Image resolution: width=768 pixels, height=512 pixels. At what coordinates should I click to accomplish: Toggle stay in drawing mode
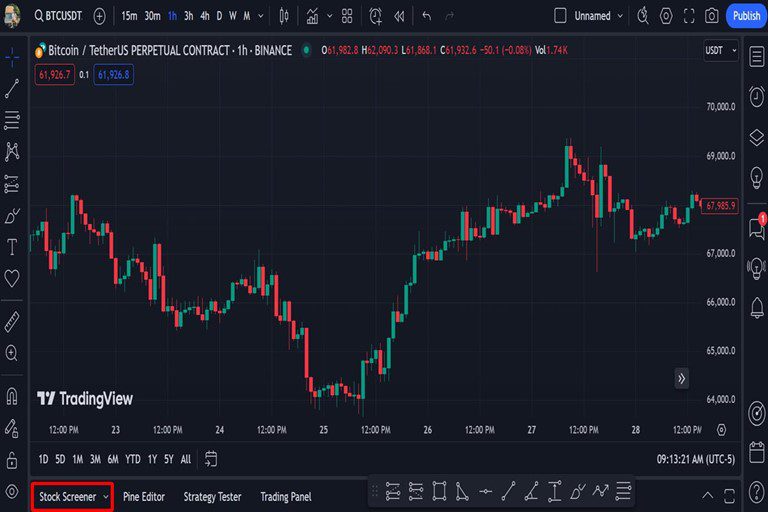[x=12, y=428]
